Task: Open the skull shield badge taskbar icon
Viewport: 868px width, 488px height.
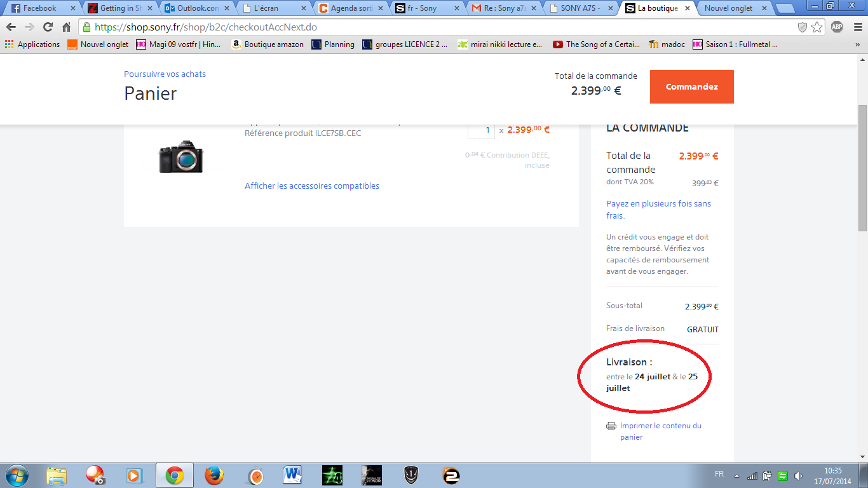Action: (411, 475)
